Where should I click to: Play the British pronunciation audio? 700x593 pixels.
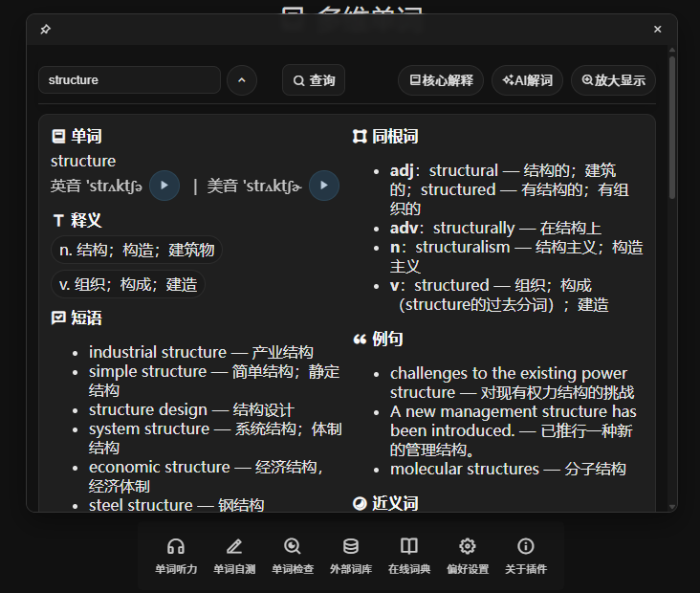[x=164, y=185]
